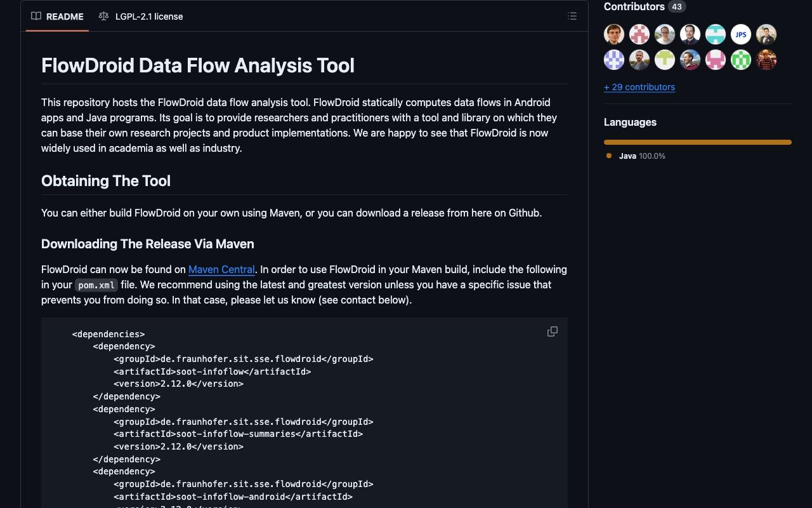Open avatar of man wearing glasses outdoors
The width and height of the screenshot is (812, 508).
665,34
